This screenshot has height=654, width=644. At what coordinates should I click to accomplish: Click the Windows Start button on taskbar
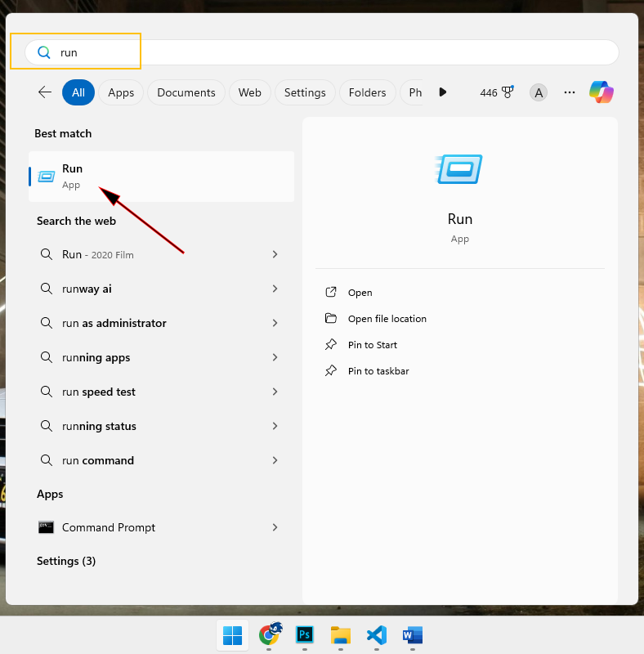(233, 634)
